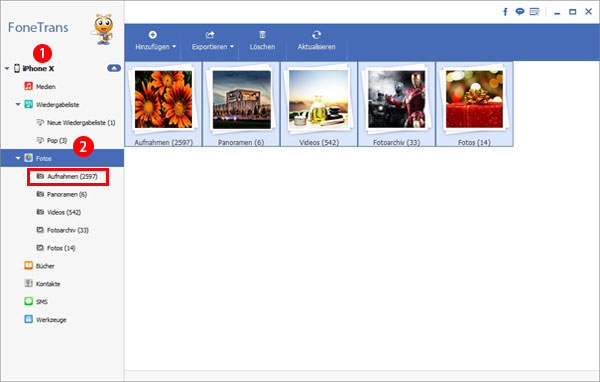This screenshot has height=382, width=600.
Task: Collapse the iPhone X device tree
Action: pyautogui.click(x=7, y=69)
